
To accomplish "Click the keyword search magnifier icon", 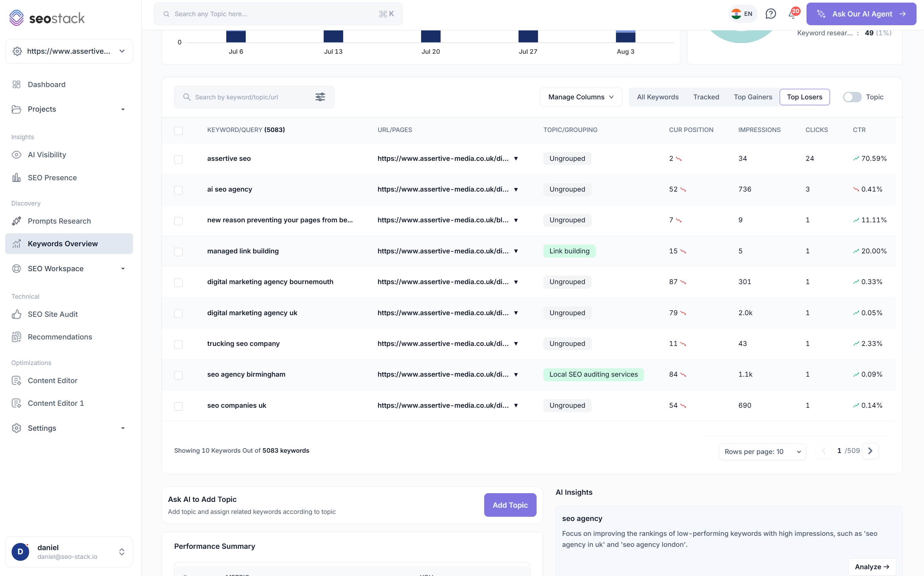I will point(187,97).
